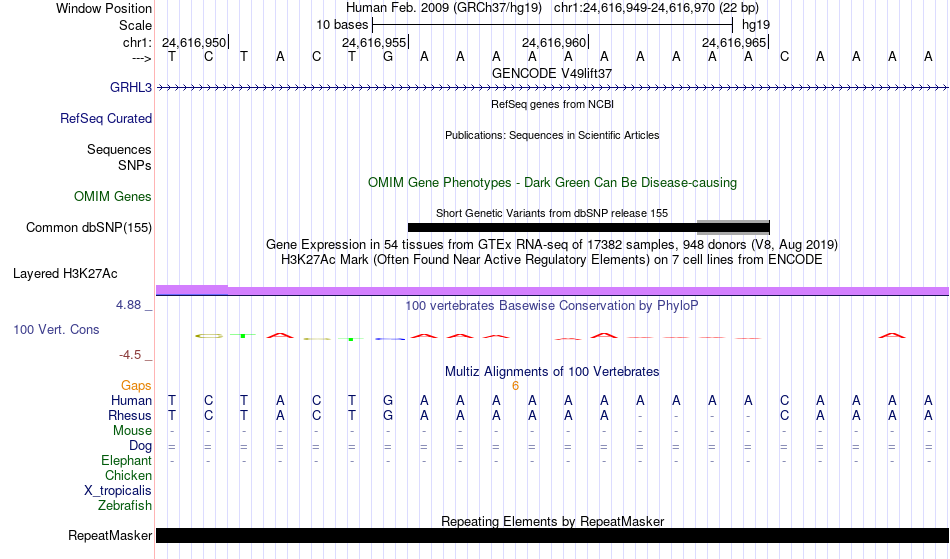Click the Scale label
950x559 pixels.
pyautogui.click(x=136, y=25)
